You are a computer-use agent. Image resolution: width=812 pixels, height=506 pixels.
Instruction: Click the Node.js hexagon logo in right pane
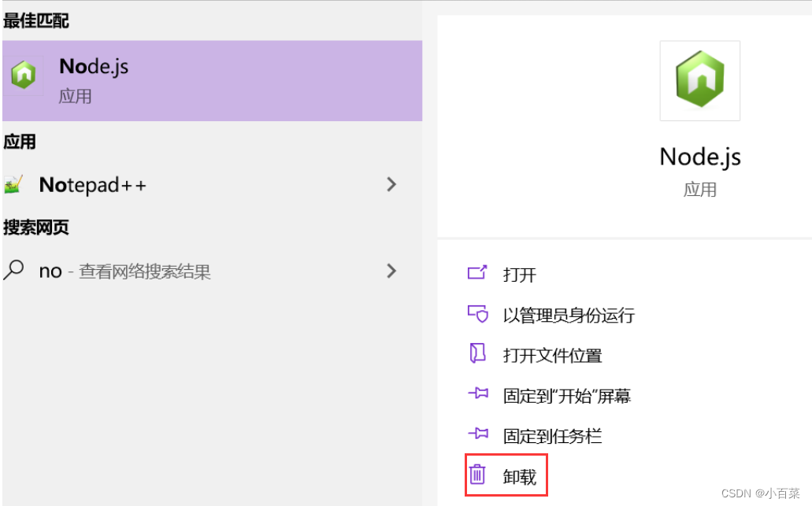(699, 81)
